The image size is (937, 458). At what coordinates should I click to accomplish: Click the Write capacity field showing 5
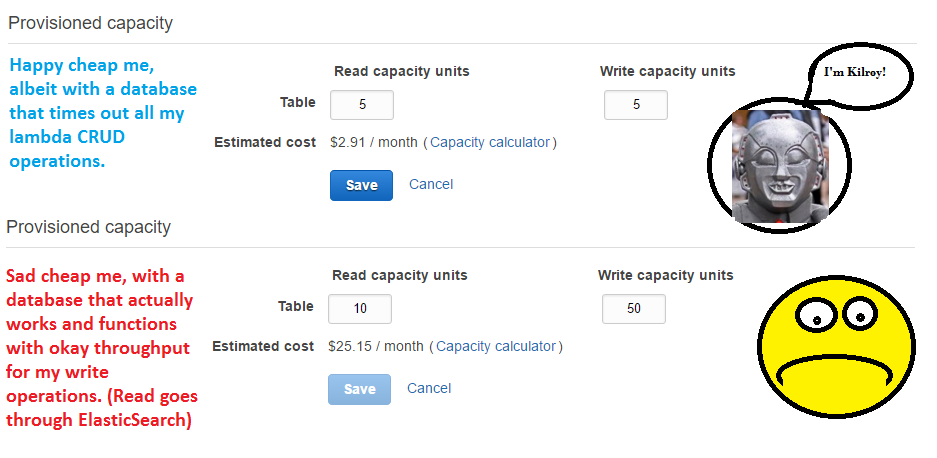(x=636, y=105)
